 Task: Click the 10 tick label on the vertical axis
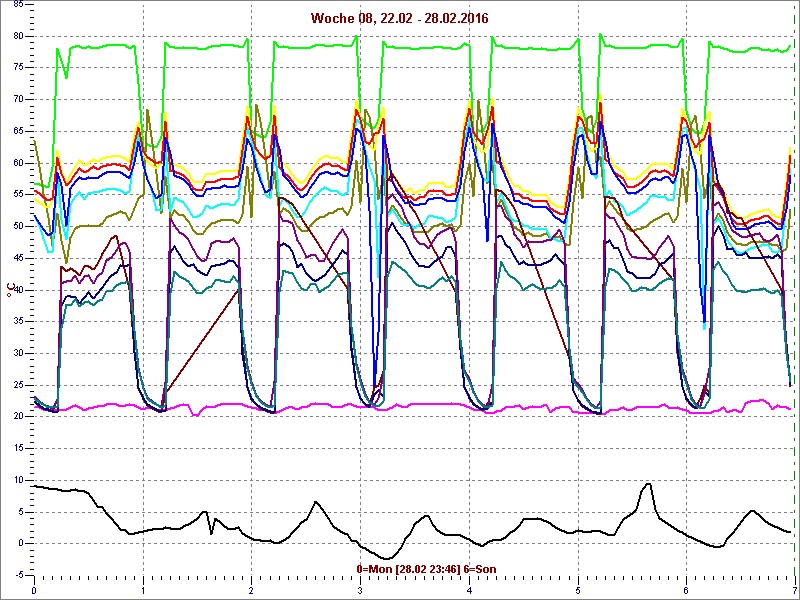(x=18, y=480)
